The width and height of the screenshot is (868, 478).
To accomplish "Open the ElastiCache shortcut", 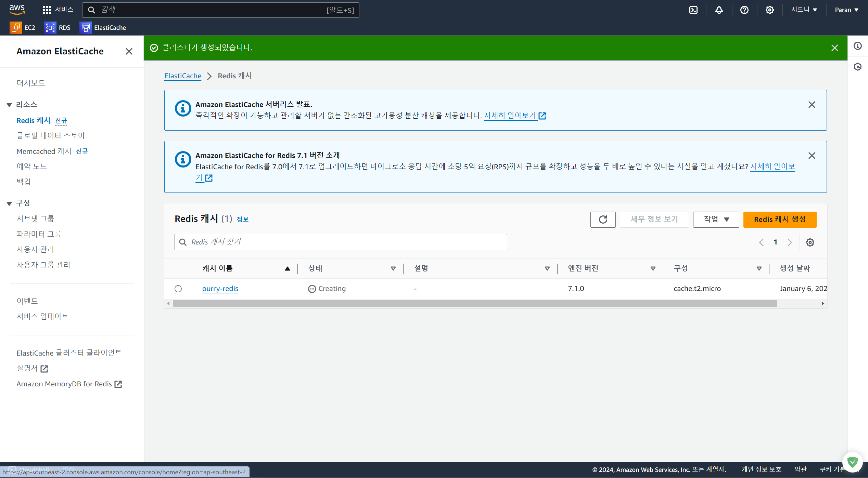I will pos(103,28).
